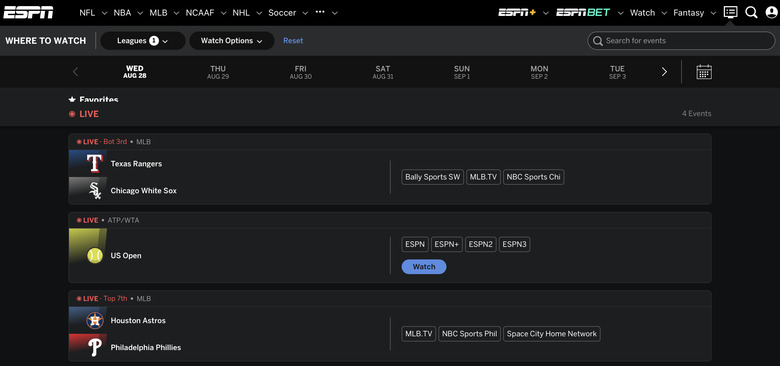Click MLB.TV badge for Astros game
This screenshot has height=366, width=780.
point(419,334)
